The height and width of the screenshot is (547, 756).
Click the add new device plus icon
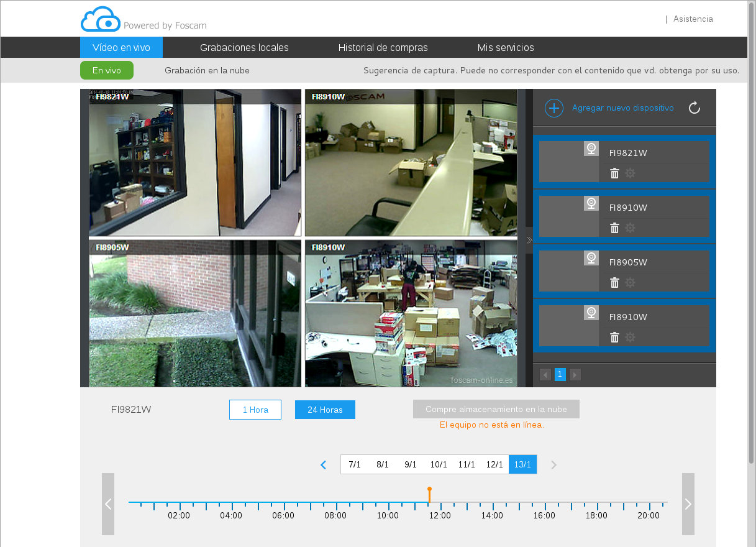(554, 108)
